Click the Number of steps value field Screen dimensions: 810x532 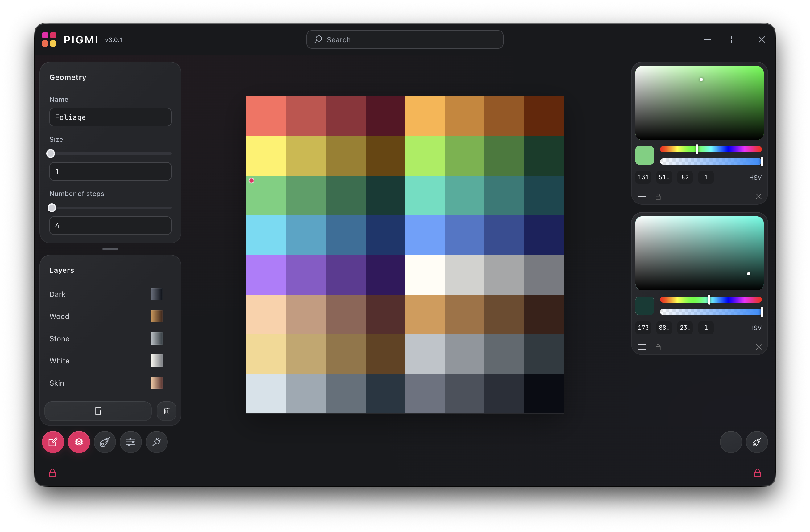pyautogui.click(x=110, y=225)
